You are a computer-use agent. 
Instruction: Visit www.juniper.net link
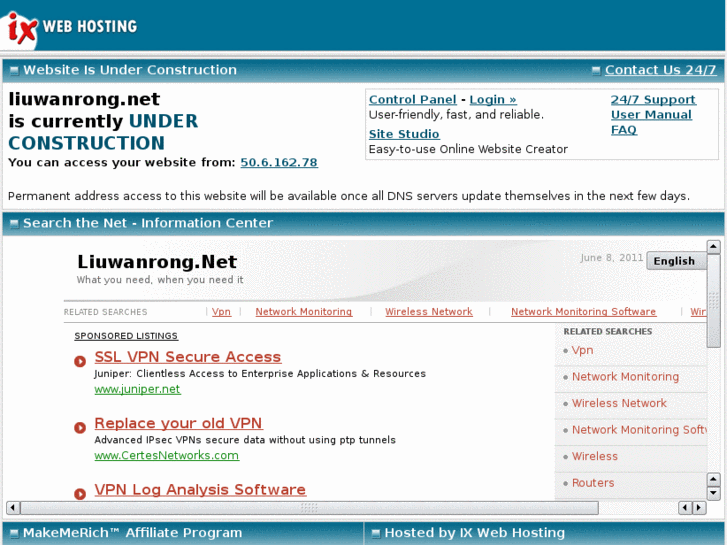pos(137,389)
